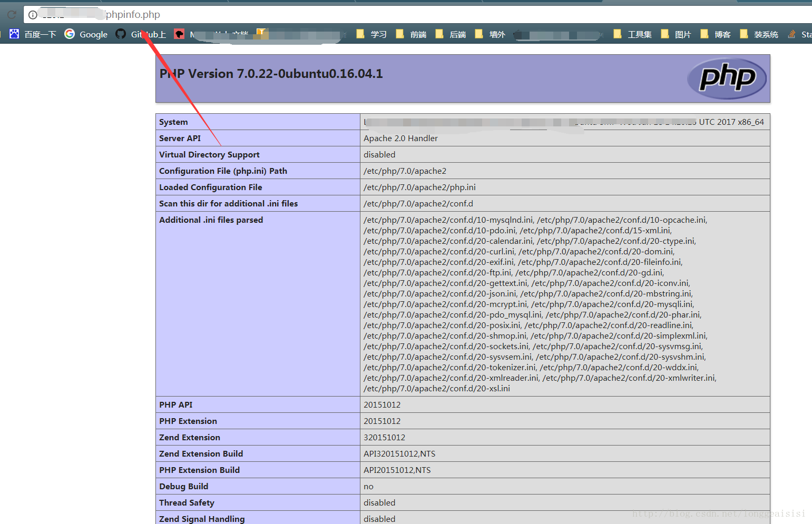Open the Stack Overflow bookmark icon
Image resolution: width=812 pixels, height=524 pixels.
791,34
